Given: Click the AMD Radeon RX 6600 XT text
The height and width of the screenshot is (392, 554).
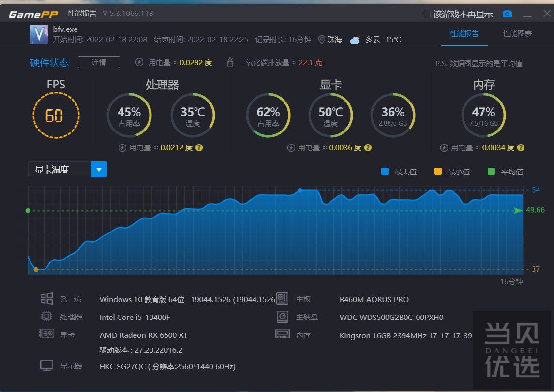Looking at the screenshot, I should coord(143,335).
